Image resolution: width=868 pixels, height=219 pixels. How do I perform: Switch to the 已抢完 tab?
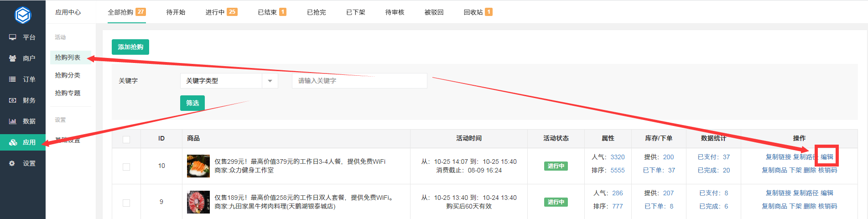point(317,12)
